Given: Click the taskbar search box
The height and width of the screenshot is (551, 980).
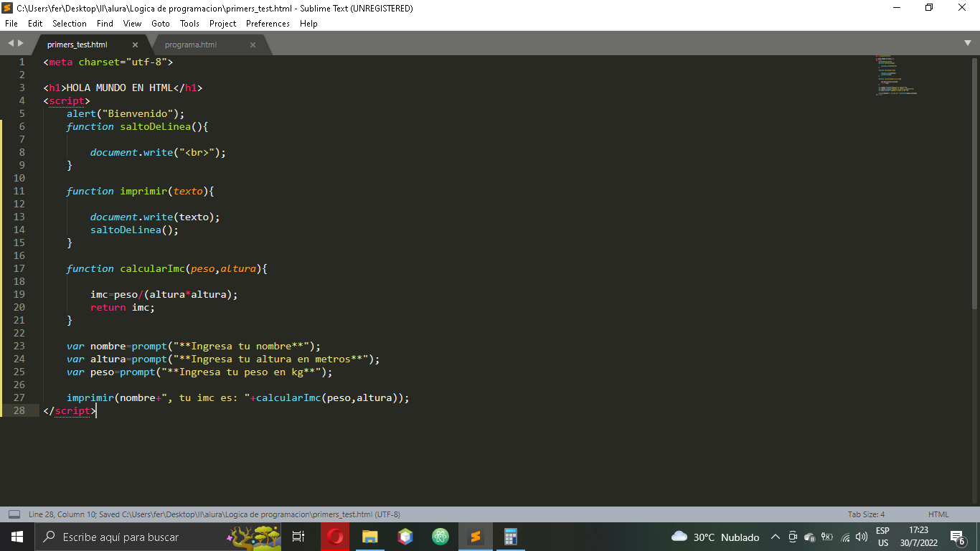Looking at the screenshot, I should pos(158,537).
